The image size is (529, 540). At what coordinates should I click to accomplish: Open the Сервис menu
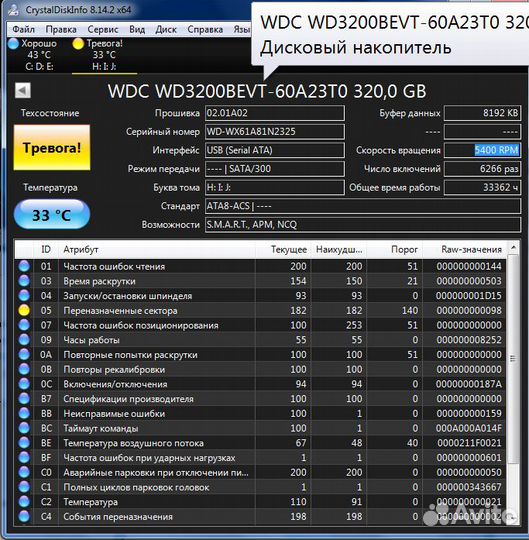point(103,30)
